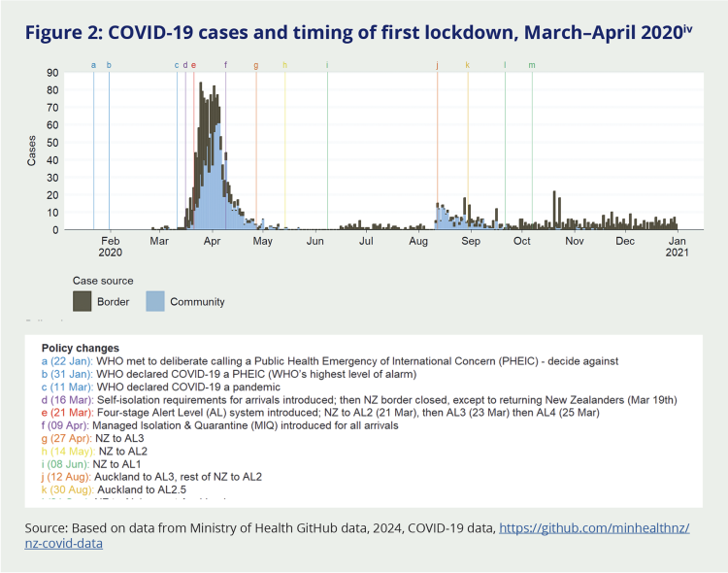Screen dimensions: 728x573
Task: Click the 'Jul' x-axis label
Action: [366, 241]
